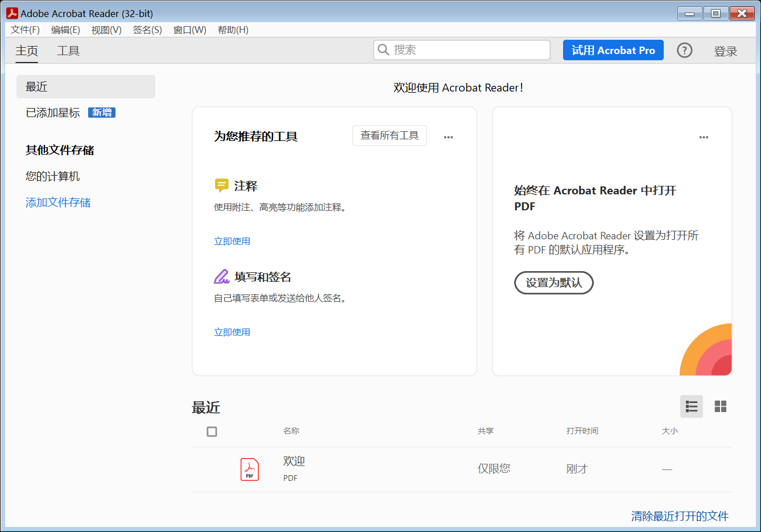
Task: Click the 添加文件存储 link
Action: (x=58, y=202)
